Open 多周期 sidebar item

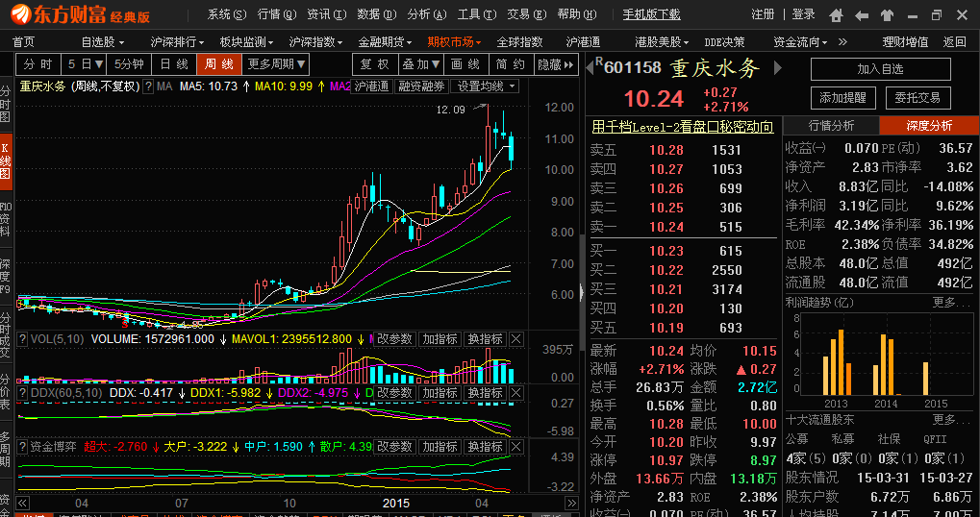pos(6,449)
